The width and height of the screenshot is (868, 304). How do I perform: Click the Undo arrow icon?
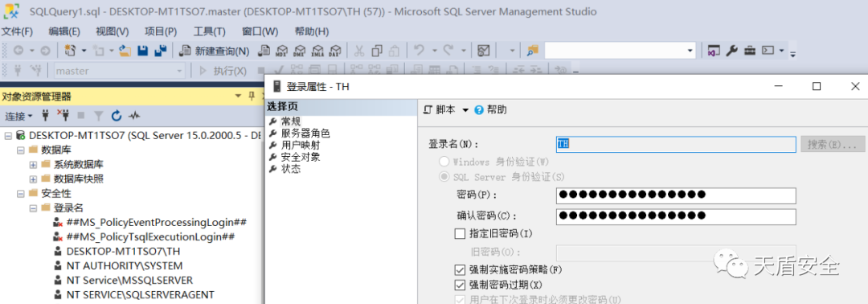(x=419, y=51)
